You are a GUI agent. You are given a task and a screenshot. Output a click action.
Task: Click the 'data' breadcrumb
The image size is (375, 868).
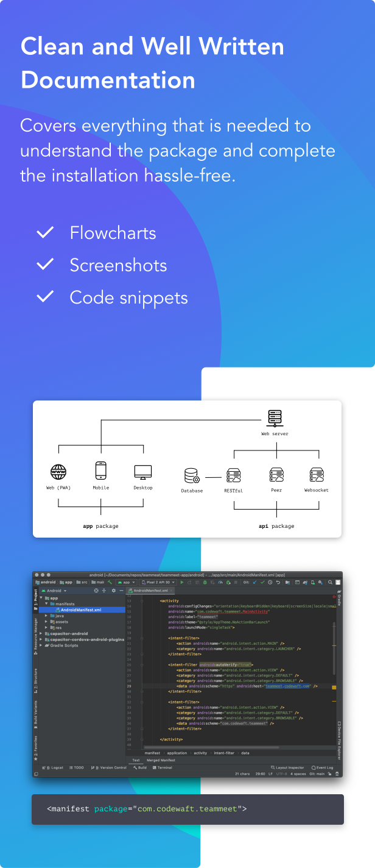(245, 753)
